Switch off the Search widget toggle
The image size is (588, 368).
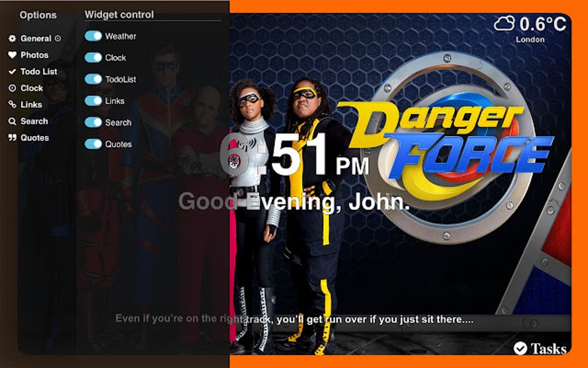click(93, 122)
